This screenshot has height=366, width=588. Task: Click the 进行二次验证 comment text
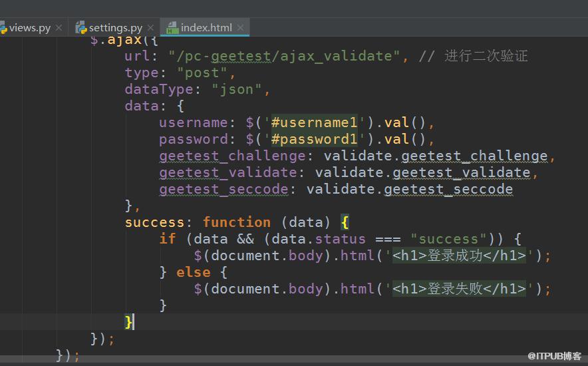(486, 57)
